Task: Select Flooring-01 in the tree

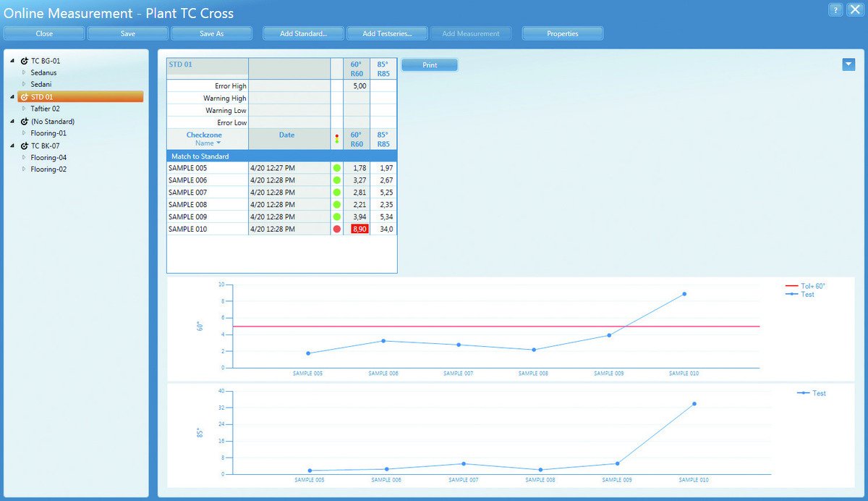Action: tap(48, 133)
